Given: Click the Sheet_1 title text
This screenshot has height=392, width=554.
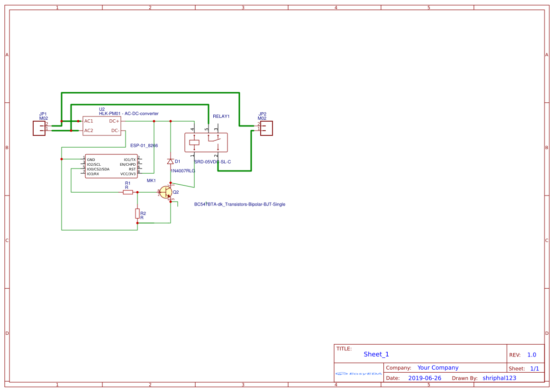Looking at the screenshot, I should (x=376, y=355).
